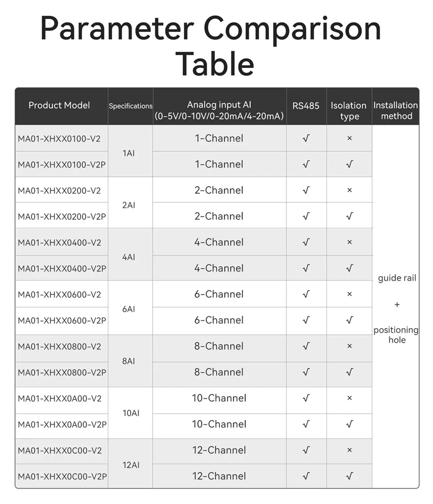Viewport: 433px width, 504px height.
Task: Select the guide rail installation text
Action: click(x=397, y=278)
